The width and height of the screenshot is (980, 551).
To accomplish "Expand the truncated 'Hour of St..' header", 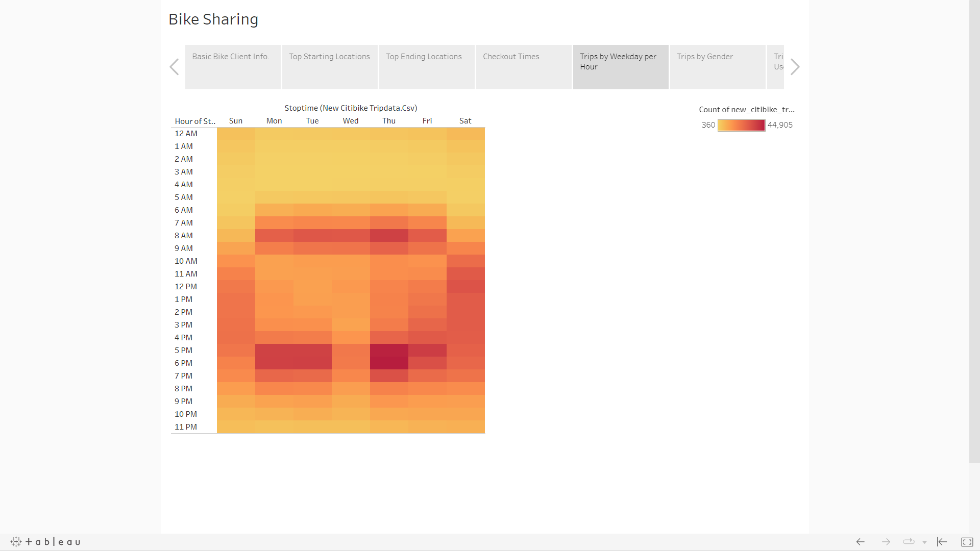I will (x=194, y=121).
